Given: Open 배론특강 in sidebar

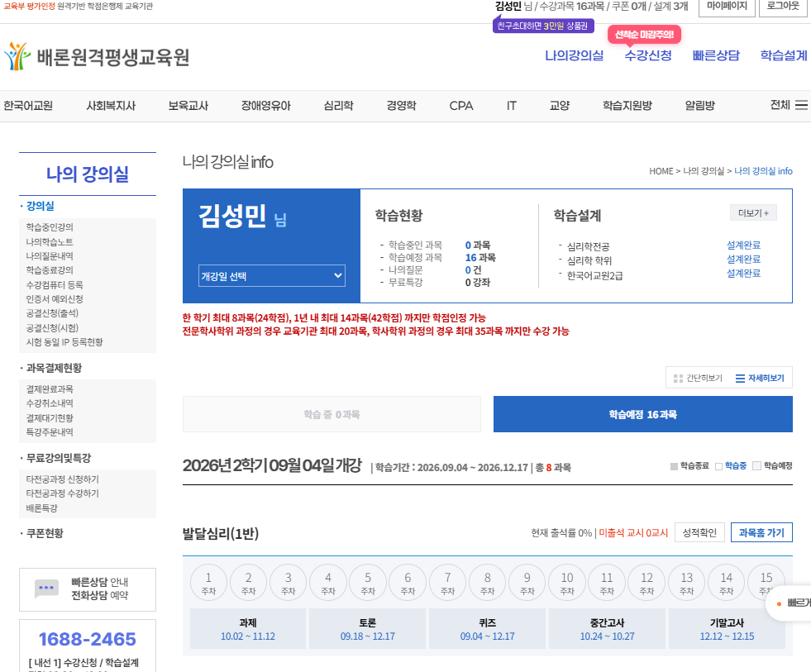Looking at the screenshot, I should coord(42,508).
